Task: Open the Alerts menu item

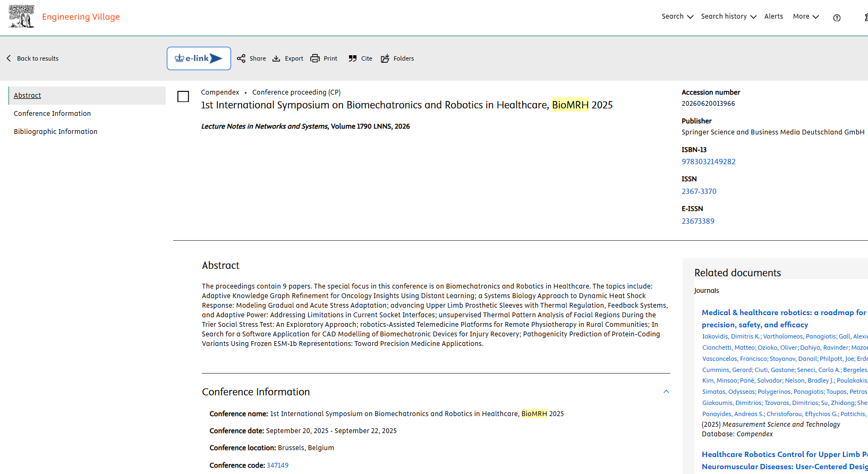Action: [x=773, y=16]
